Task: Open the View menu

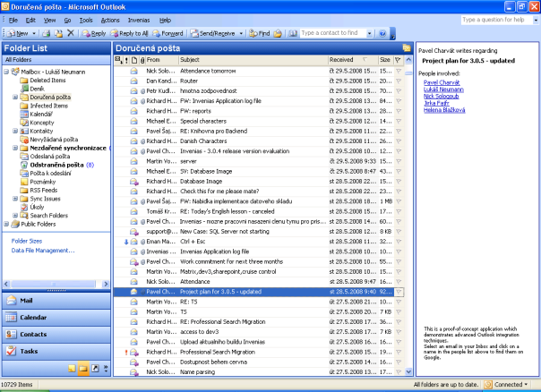Action: point(49,21)
